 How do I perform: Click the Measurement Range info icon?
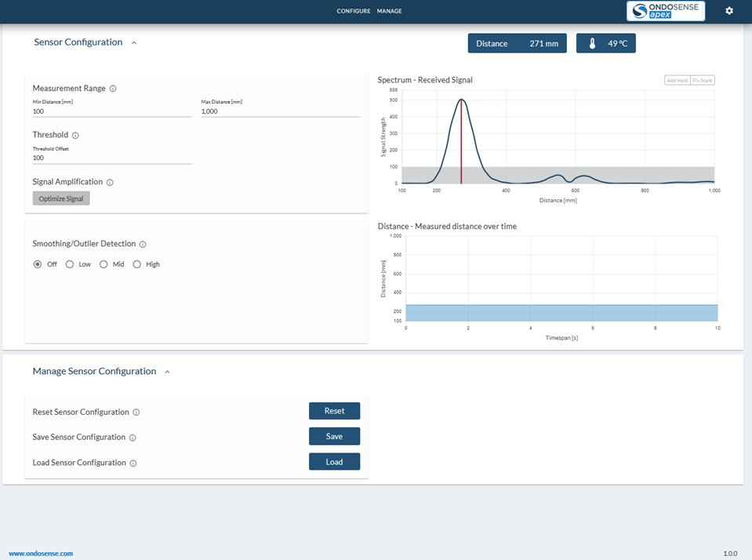113,89
